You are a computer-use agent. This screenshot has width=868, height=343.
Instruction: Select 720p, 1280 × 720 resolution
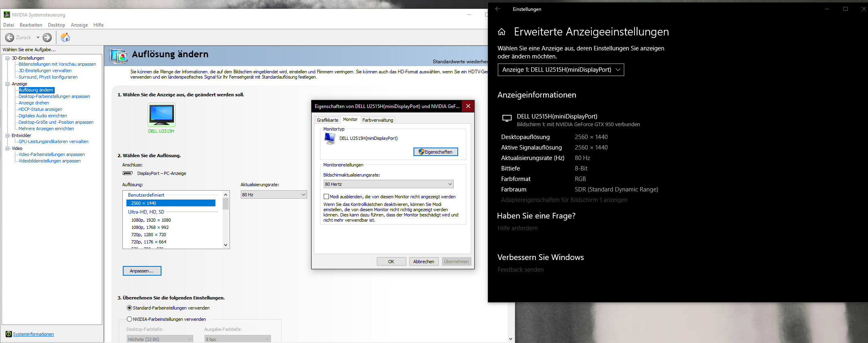coord(149,235)
